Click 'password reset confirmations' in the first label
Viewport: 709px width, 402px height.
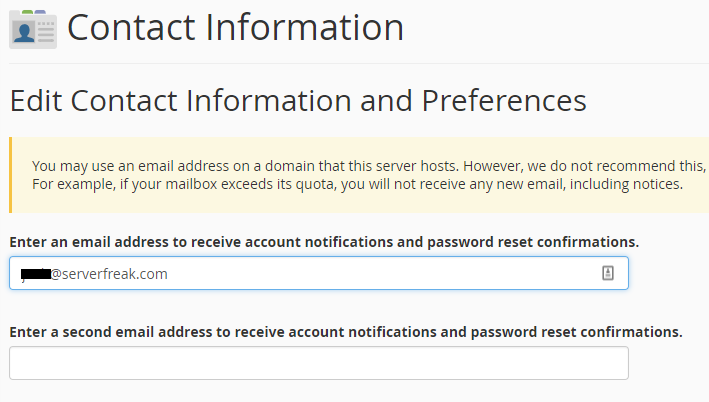coord(533,242)
